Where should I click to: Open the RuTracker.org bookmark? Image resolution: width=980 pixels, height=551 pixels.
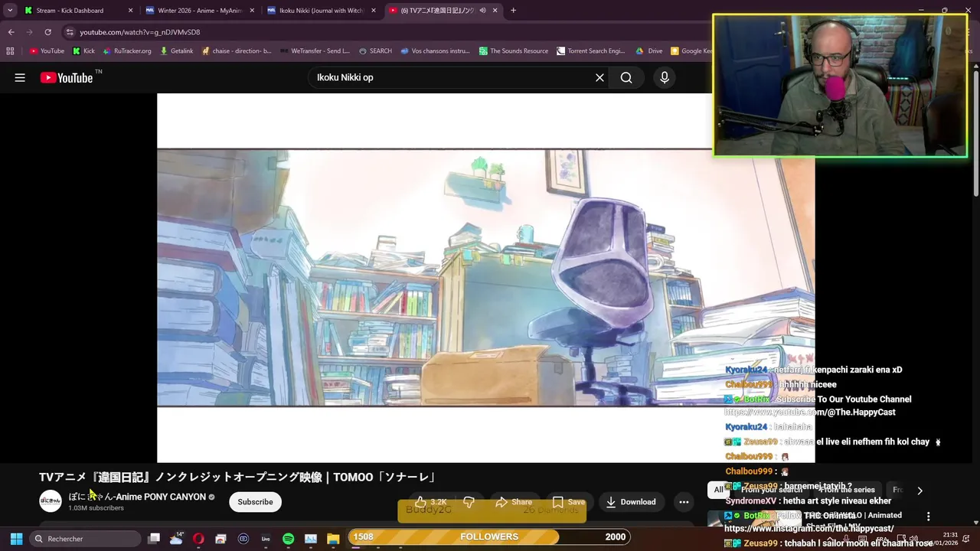(x=126, y=51)
